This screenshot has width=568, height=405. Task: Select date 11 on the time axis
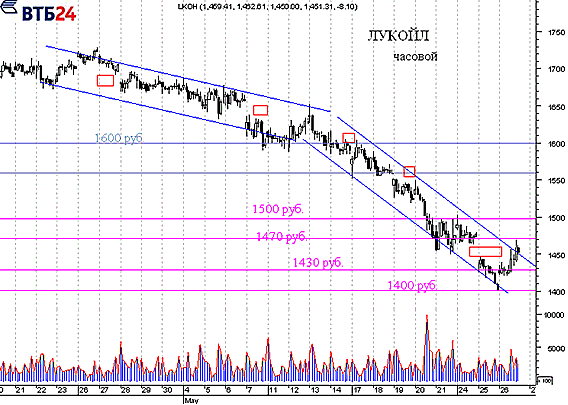(272, 391)
